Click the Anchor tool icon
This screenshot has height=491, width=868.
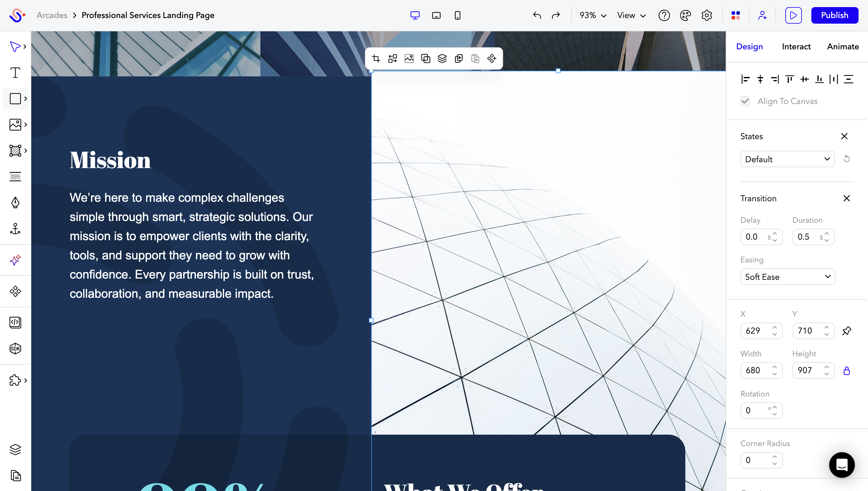coord(15,229)
